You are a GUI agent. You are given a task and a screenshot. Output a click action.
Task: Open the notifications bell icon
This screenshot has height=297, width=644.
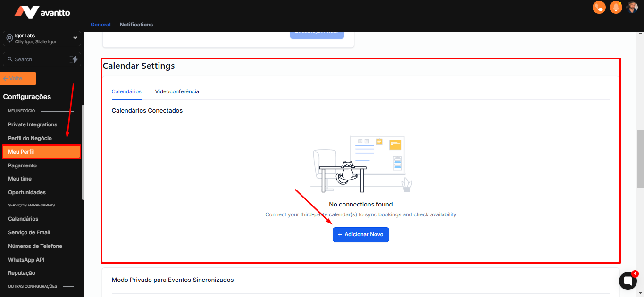616,7
